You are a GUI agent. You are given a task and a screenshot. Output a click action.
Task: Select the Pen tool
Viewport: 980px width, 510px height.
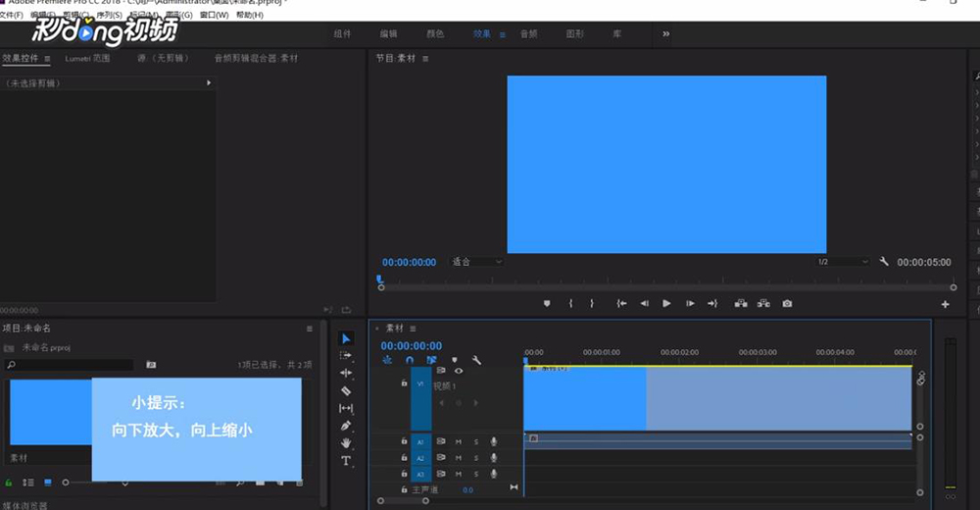(x=346, y=426)
